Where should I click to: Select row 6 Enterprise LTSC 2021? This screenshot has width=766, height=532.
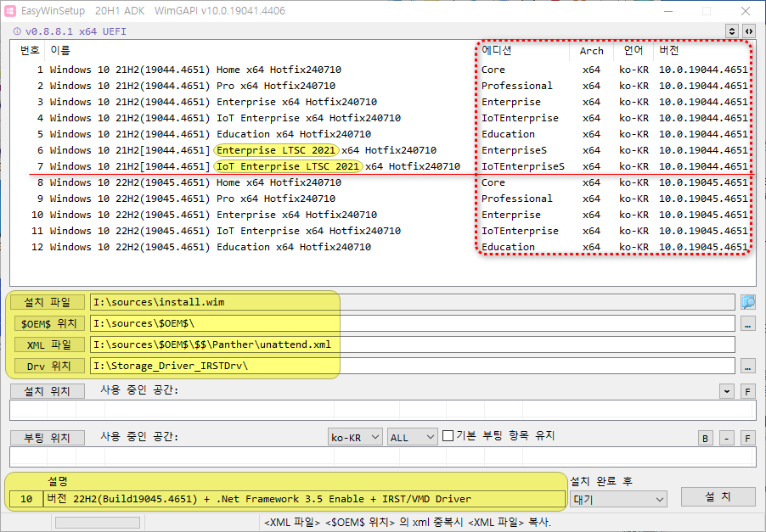coord(382,150)
